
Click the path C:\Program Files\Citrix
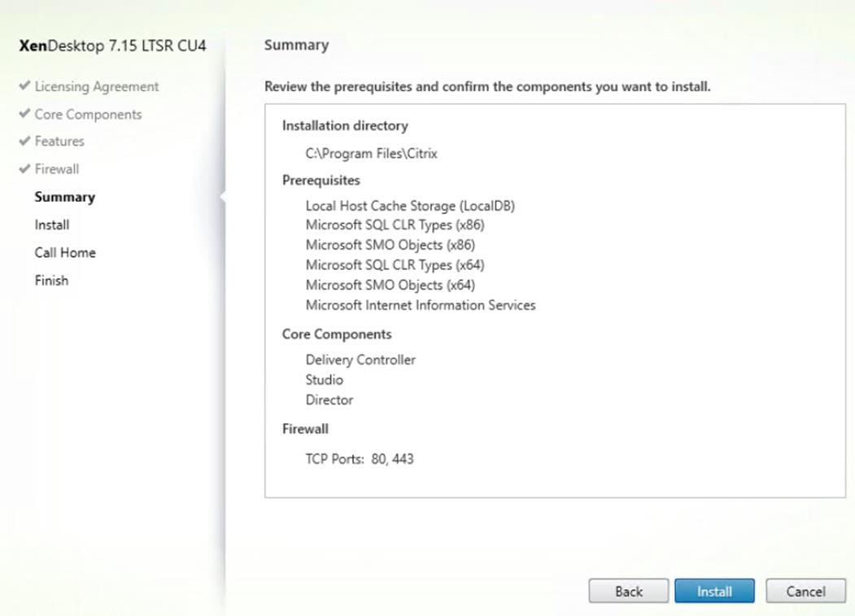tap(371, 153)
